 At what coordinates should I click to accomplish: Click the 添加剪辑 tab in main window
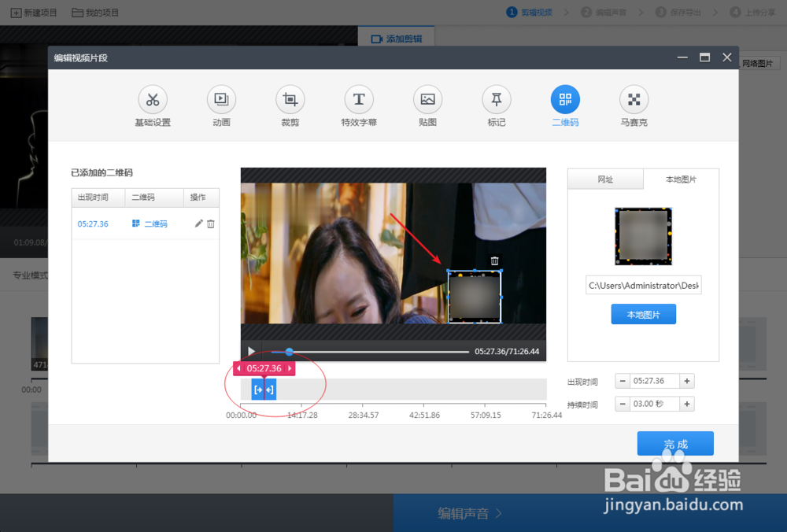(397, 39)
